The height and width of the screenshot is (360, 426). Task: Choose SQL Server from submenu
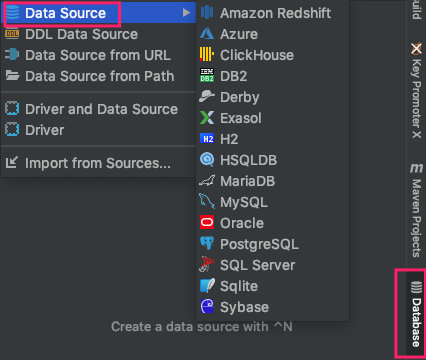click(x=273, y=265)
